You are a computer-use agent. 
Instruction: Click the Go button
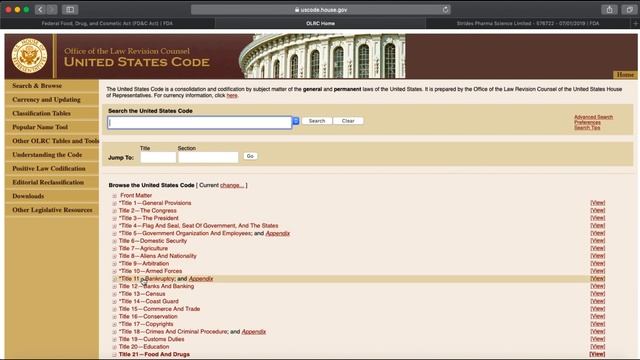tap(250, 156)
